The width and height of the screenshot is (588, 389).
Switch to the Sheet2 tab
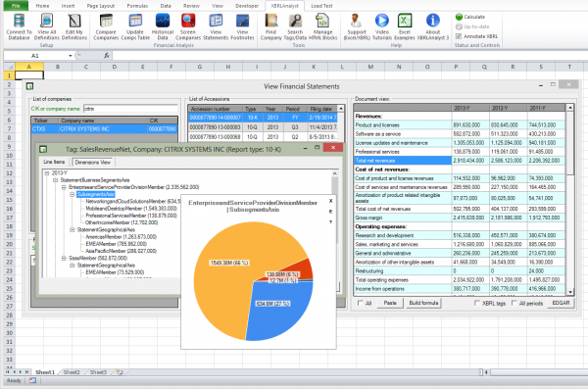coord(72,372)
